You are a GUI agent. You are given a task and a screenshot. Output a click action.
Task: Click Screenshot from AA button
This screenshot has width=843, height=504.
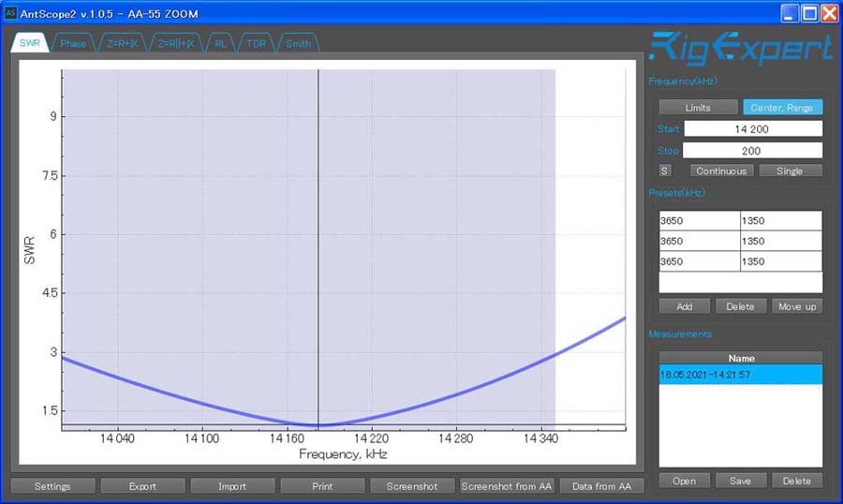(x=507, y=486)
